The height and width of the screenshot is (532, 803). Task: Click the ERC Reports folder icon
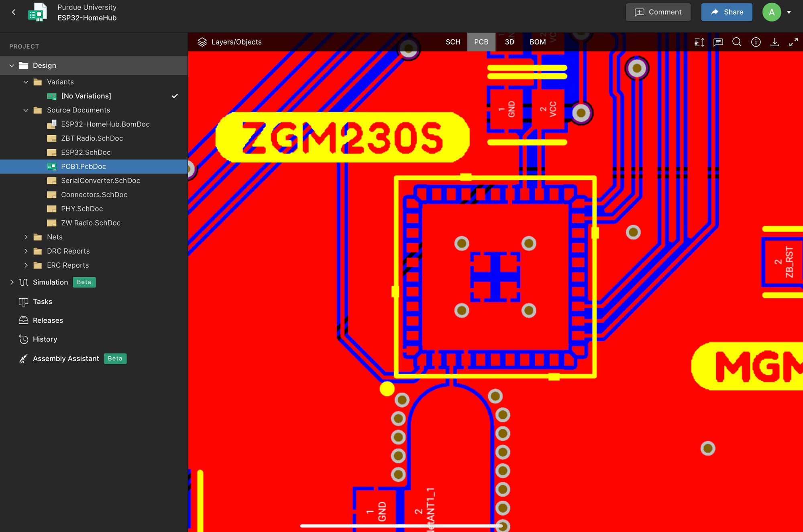(38, 265)
